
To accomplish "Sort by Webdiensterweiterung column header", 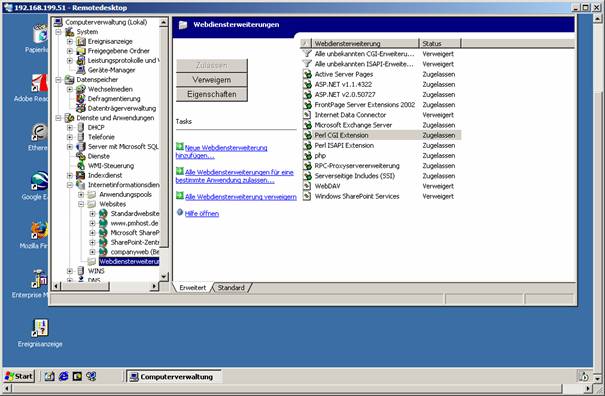I will 365,43.
